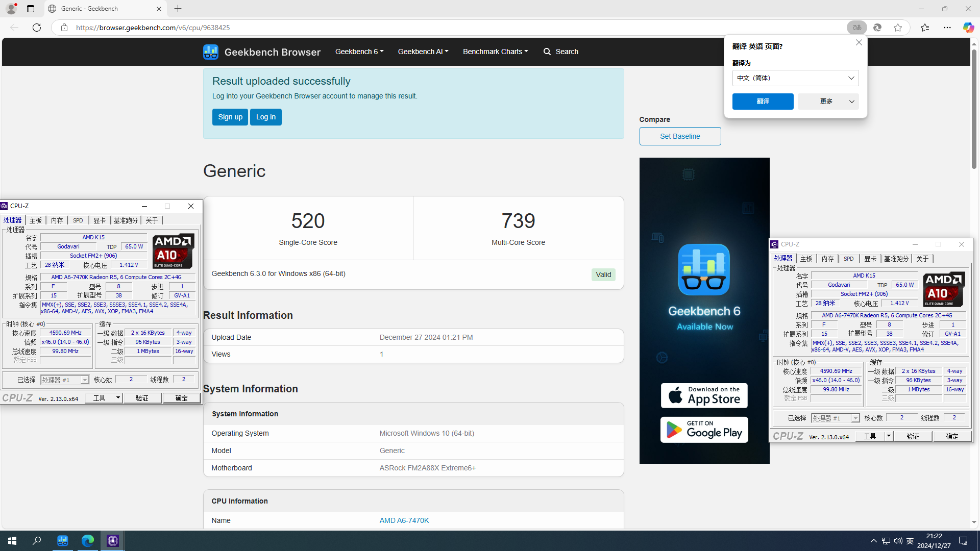Click the Valid badge on result
The width and height of the screenshot is (980, 551).
pos(603,274)
